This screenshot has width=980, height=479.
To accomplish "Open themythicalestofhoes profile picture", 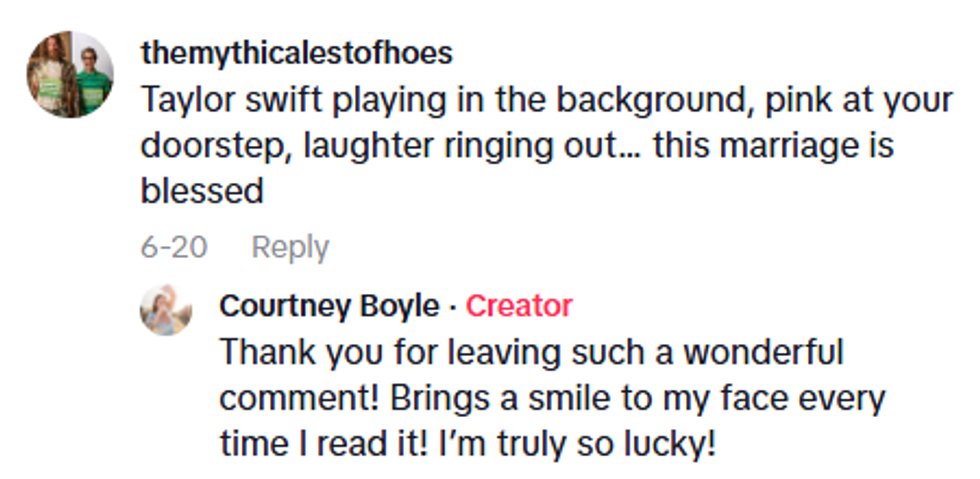I will tap(69, 75).
